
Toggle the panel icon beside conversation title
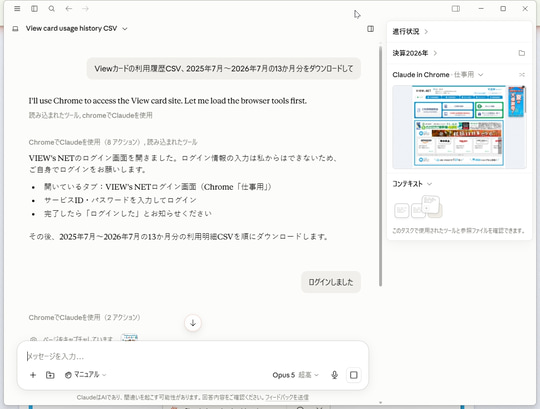(371, 29)
